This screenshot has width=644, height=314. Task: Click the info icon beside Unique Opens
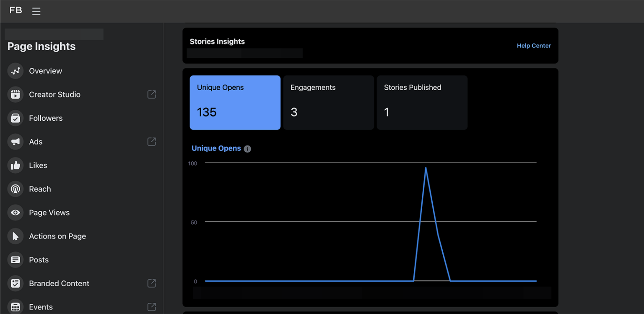[x=247, y=148]
